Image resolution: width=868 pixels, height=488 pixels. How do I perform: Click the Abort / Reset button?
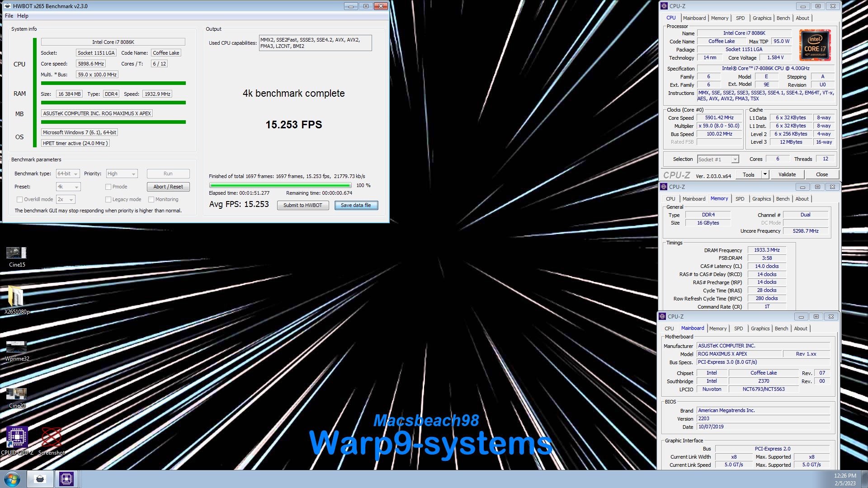pyautogui.click(x=168, y=187)
